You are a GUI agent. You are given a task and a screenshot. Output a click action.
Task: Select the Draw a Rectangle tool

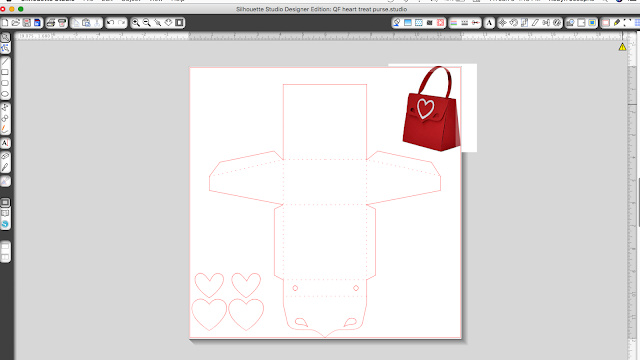5,72
